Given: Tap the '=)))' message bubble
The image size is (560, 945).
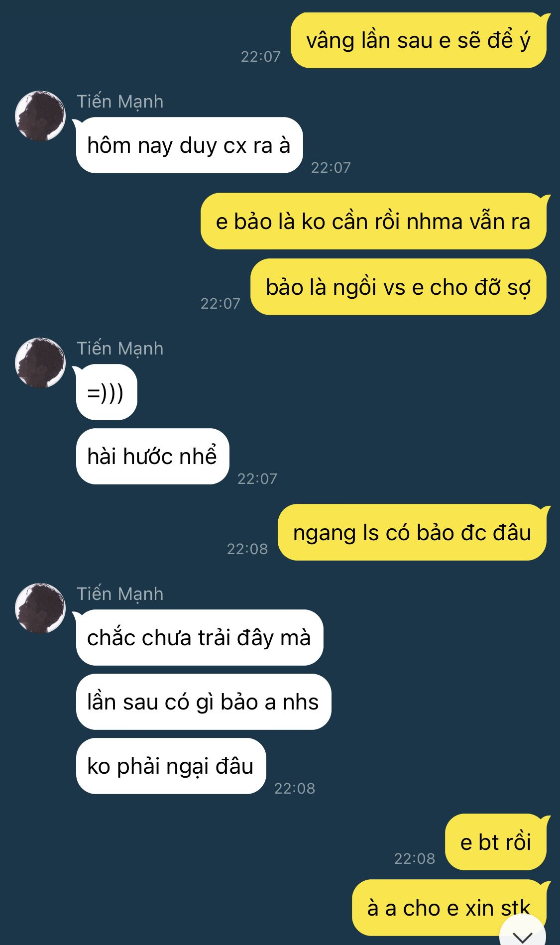Looking at the screenshot, I should tap(107, 392).
